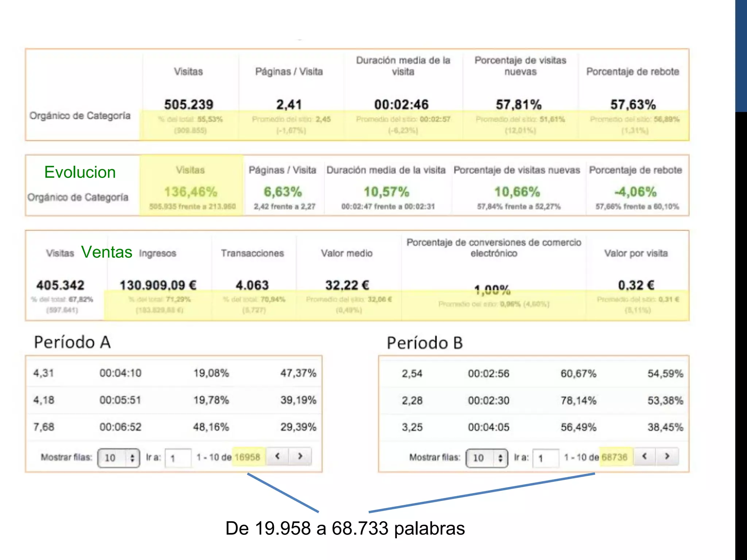Click the 'Ir a' field in Período A
The width and height of the screenshot is (747, 560).
(178, 458)
